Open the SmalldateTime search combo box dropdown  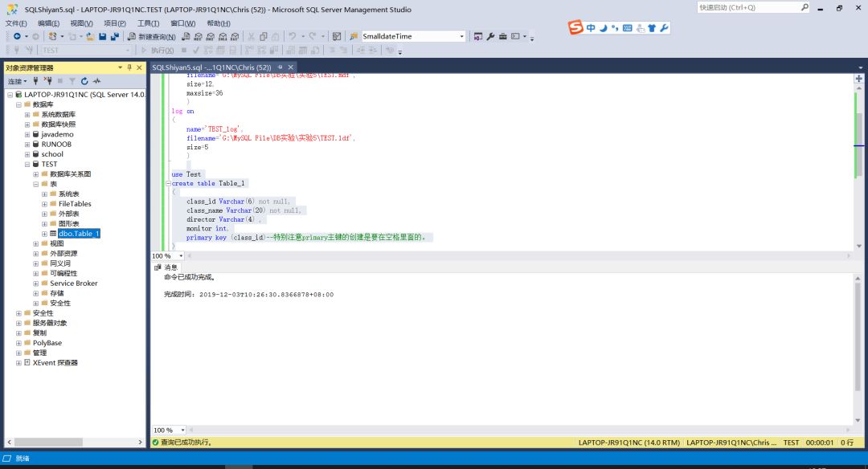click(461, 36)
